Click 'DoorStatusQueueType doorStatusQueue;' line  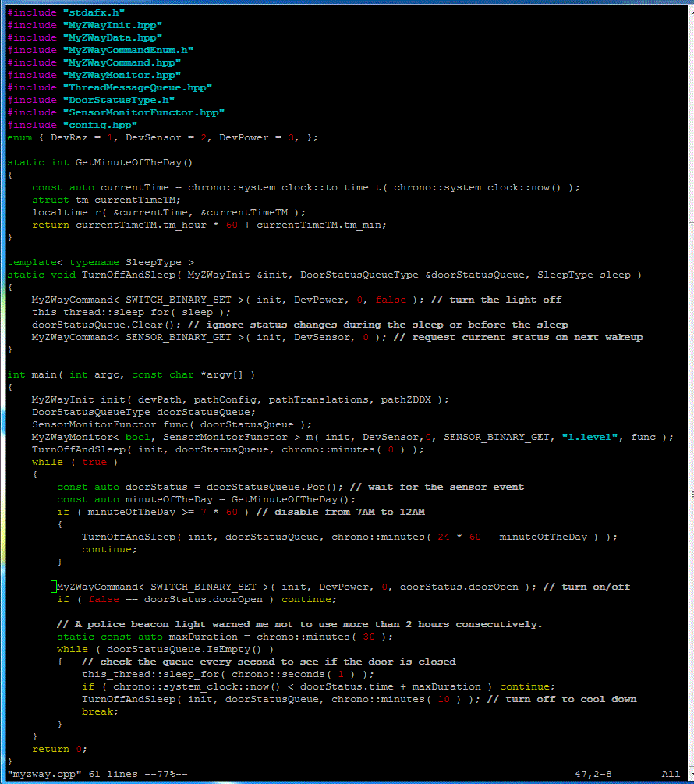pos(144,413)
